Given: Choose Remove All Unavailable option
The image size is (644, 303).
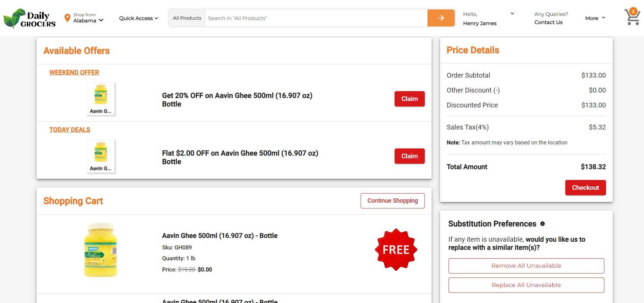Looking at the screenshot, I should [526, 266].
